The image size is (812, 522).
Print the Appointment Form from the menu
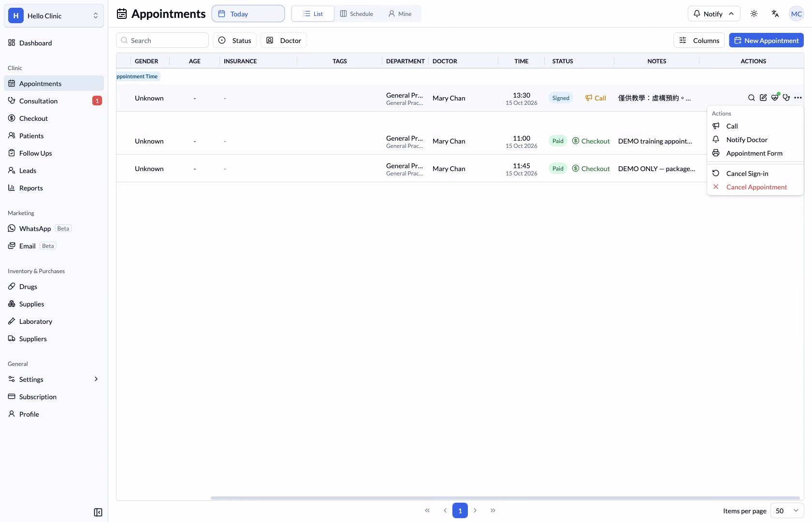(x=755, y=153)
